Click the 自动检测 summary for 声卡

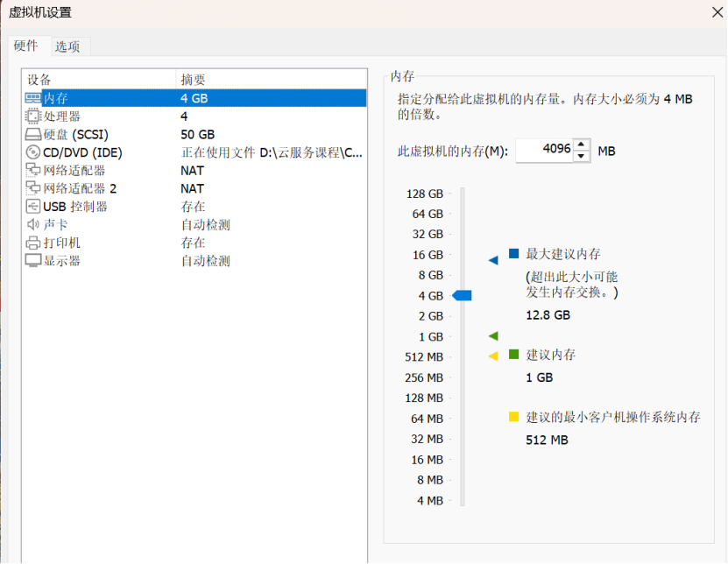206,225
